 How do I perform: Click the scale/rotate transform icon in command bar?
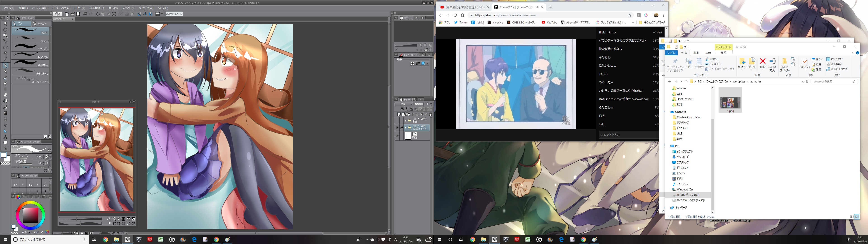[x=114, y=14]
